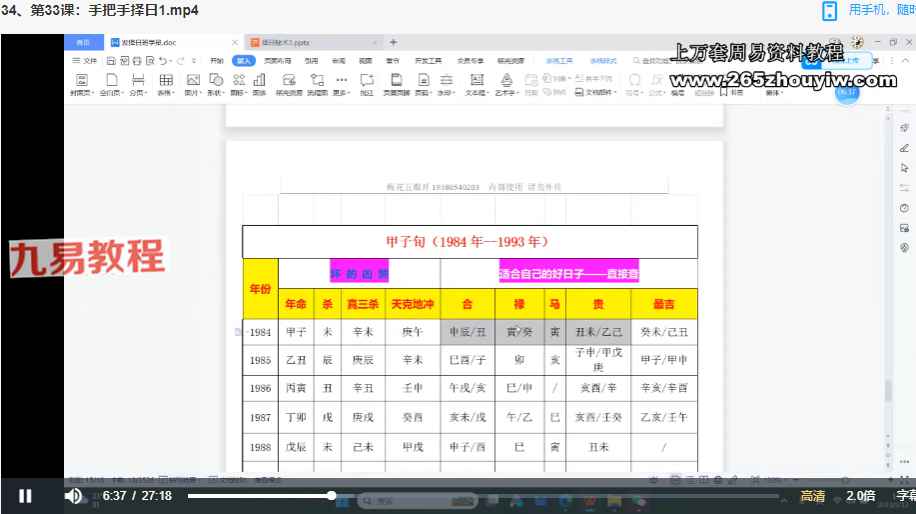Insert a text box 文本框
The image size is (916, 514).
click(477, 84)
